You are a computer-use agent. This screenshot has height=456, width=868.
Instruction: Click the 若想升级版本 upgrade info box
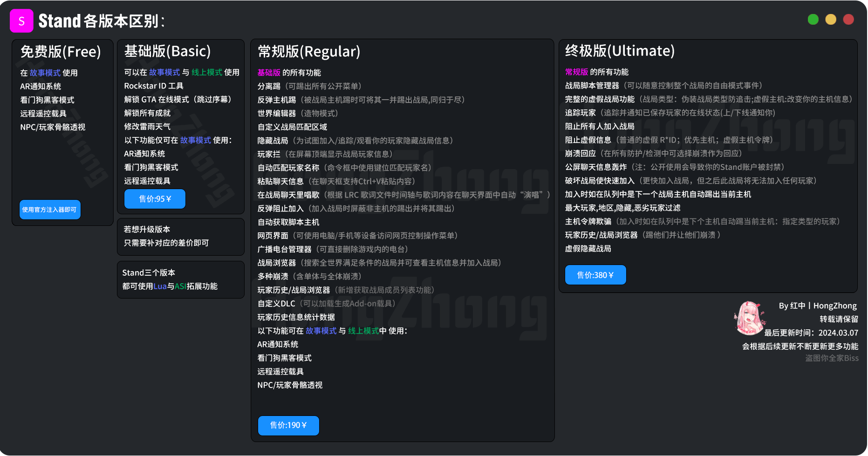click(x=181, y=237)
